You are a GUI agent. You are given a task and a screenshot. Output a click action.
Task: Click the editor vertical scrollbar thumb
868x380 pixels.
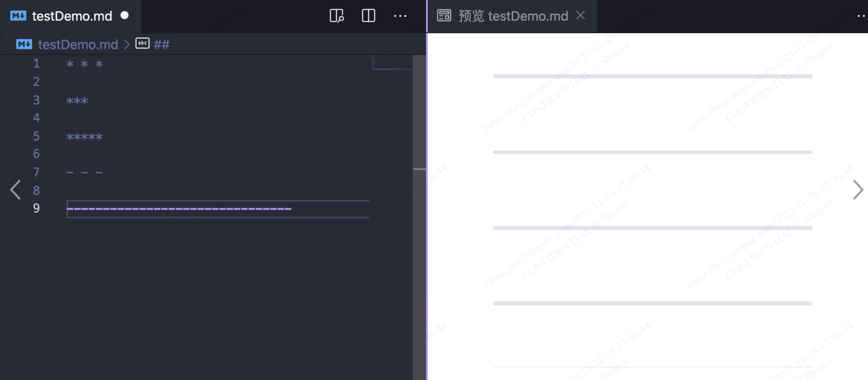coord(419,111)
